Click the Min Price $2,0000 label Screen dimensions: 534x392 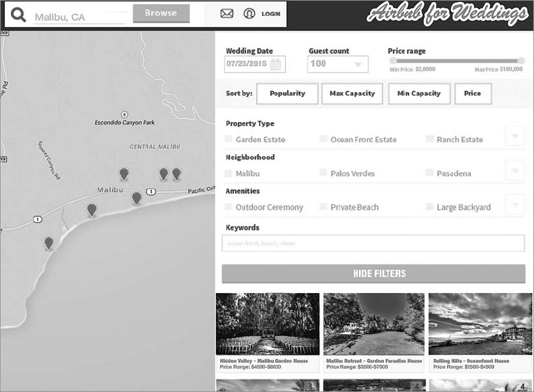click(x=412, y=69)
